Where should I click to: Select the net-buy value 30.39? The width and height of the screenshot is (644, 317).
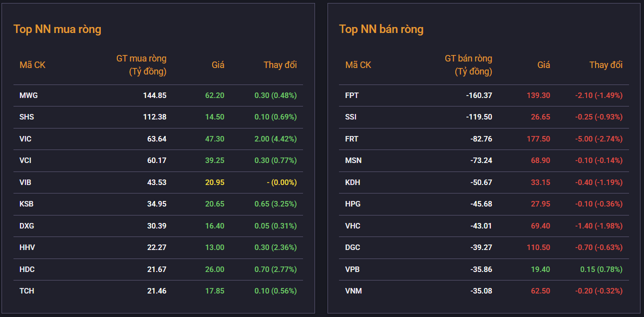coord(157,226)
